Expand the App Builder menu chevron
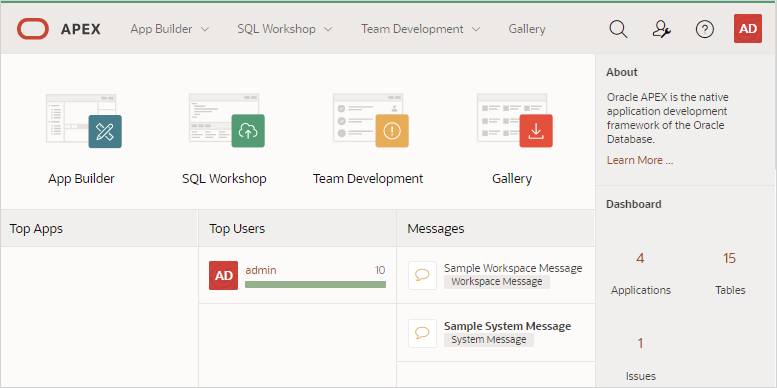 point(205,29)
